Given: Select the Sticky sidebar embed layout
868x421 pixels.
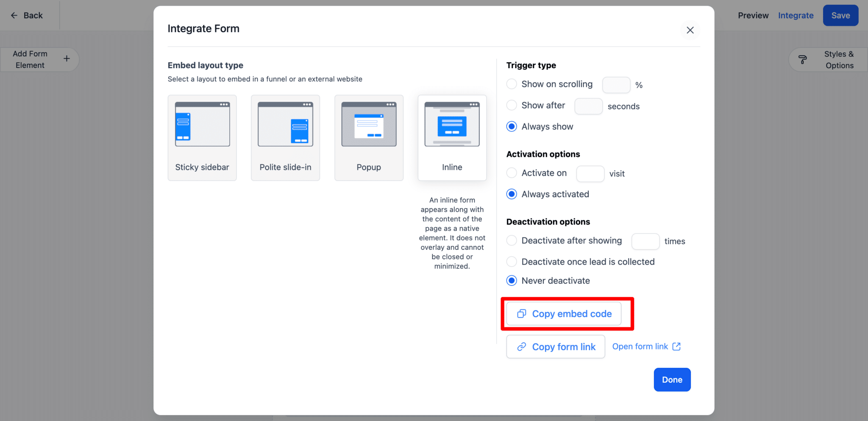Looking at the screenshot, I should [202, 138].
